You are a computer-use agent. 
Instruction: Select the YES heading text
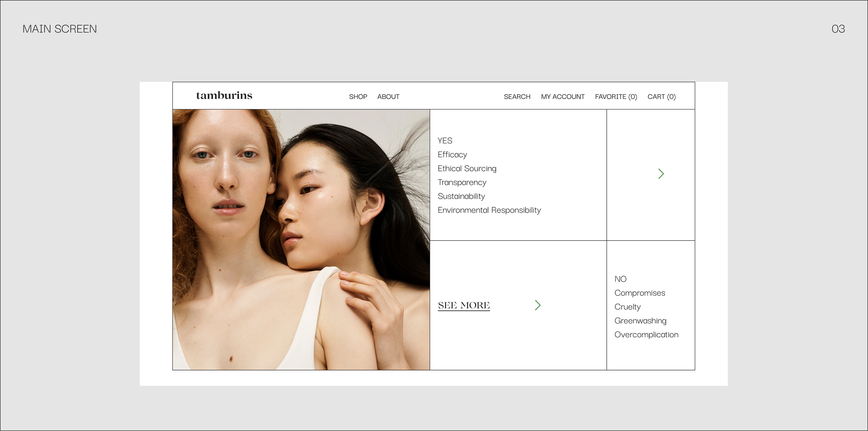[445, 141]
